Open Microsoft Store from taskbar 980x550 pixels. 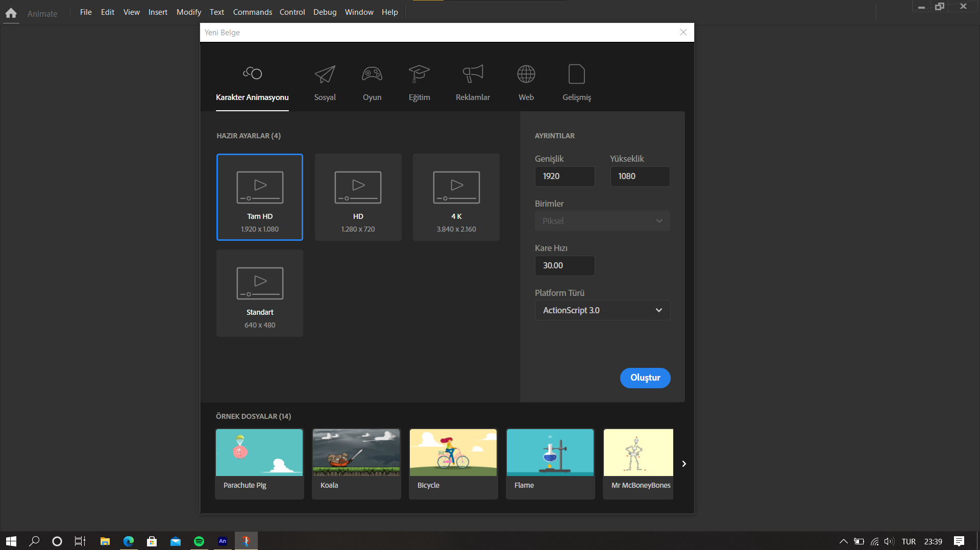coord(152,541)
